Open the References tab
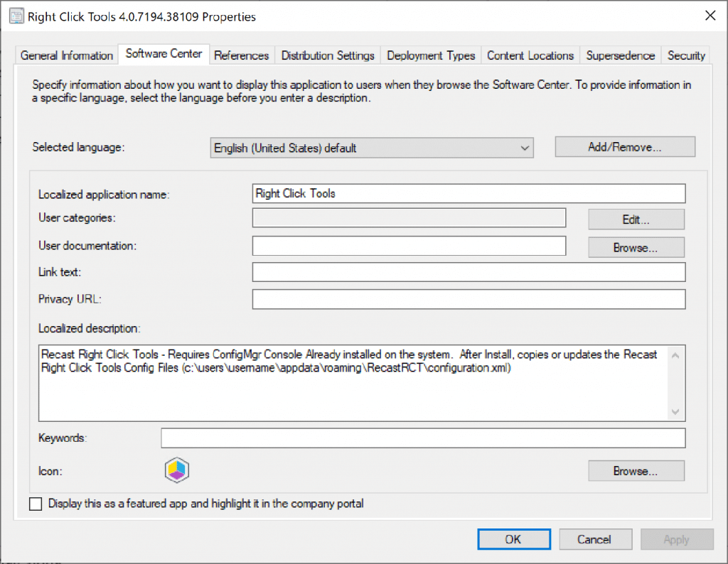 [x=242, y=55]
